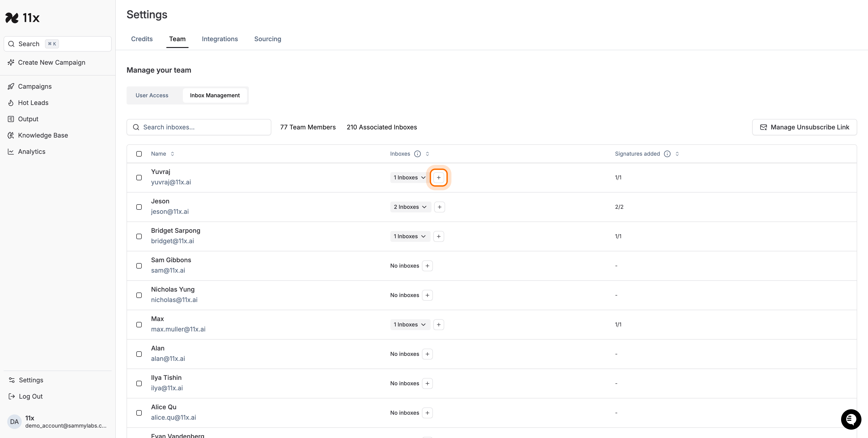Switch to the Credits tab

pos(142,39)
